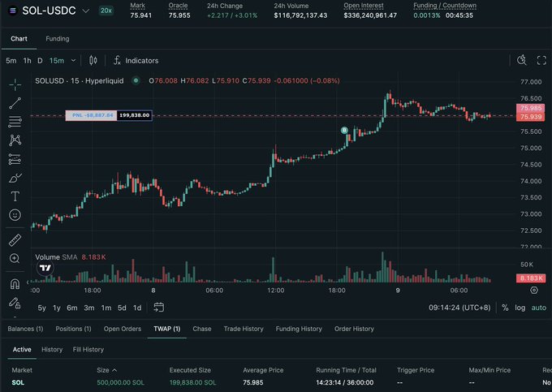Select the 15m timeframe
552x392 pixels.
tap(57, 61)
